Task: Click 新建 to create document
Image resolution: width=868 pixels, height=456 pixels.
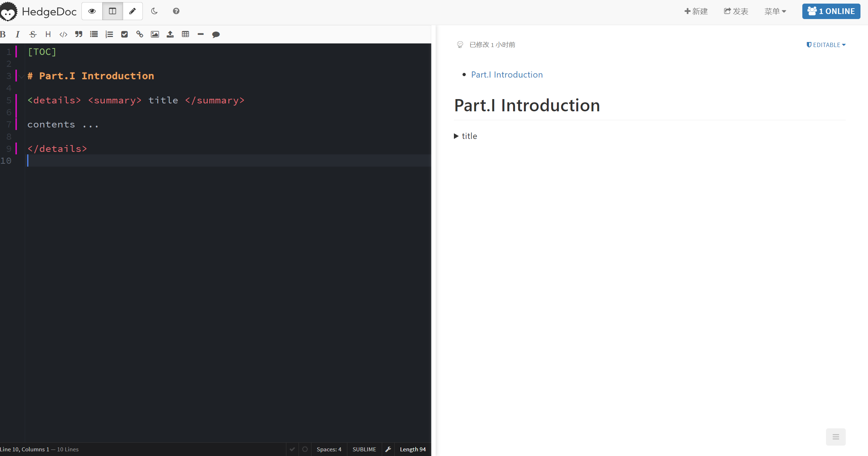Action: click(x=696, y=11)
